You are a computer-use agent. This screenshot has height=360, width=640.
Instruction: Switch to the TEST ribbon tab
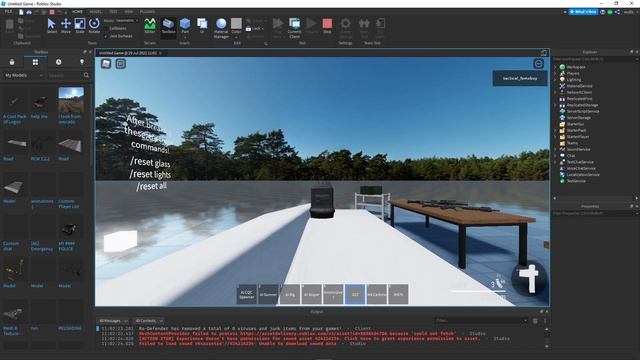click(113, 12)
